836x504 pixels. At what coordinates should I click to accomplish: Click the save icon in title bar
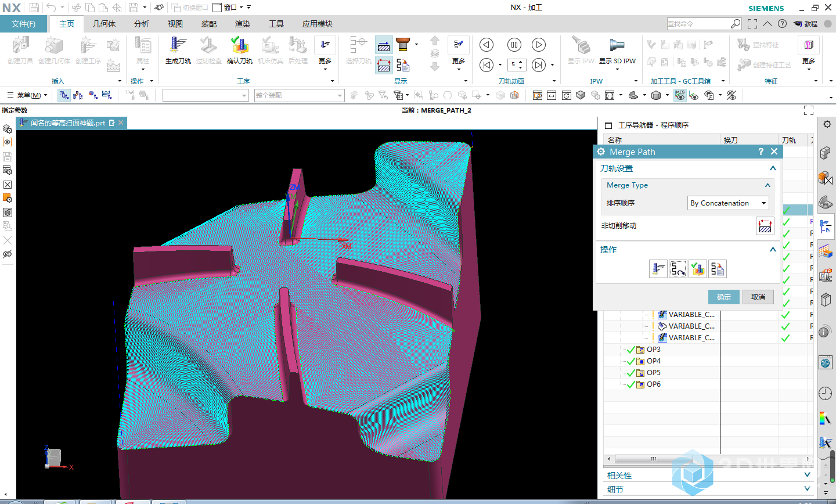(x=34, y=8)
